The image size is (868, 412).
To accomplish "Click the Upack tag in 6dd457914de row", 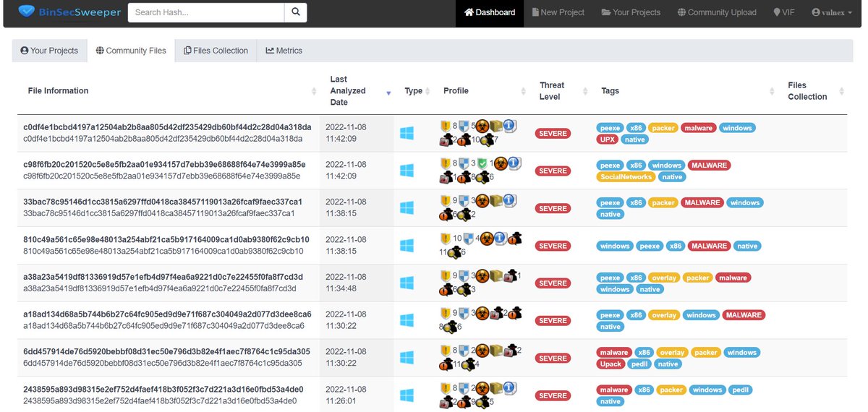I will click(x=610, y=364).
